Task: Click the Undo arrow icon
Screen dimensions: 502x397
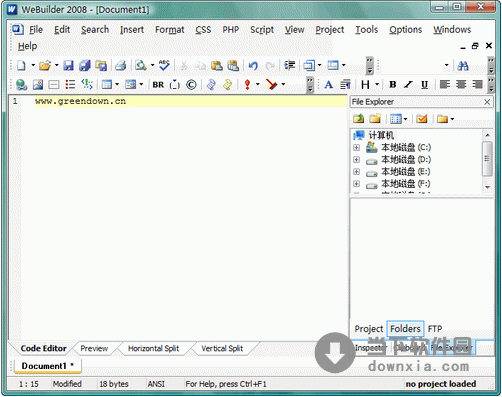Action: click(253, 65)
